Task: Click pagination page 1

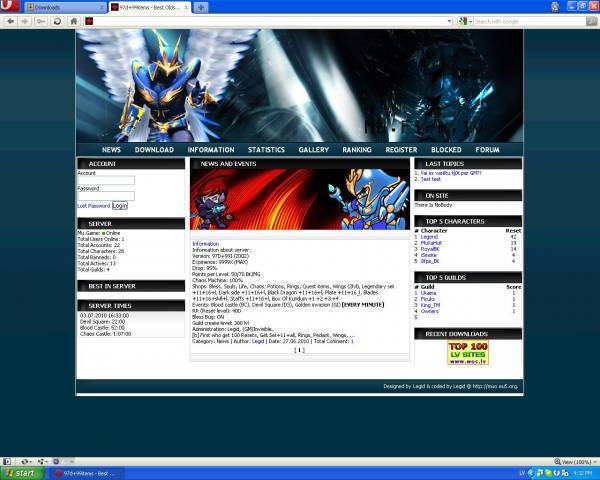Action: click(x=299, y=350)
